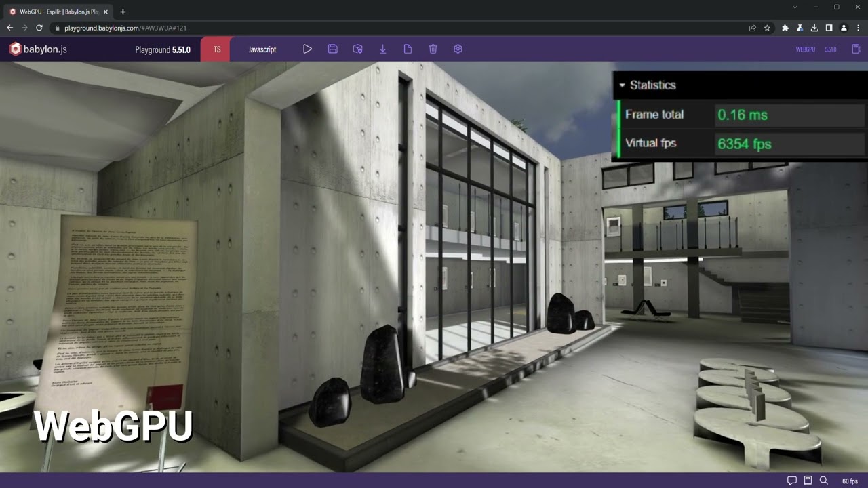Run the playground scene with Play icon
This screenshot has height=488, width=868.
(x=307, y=49)
